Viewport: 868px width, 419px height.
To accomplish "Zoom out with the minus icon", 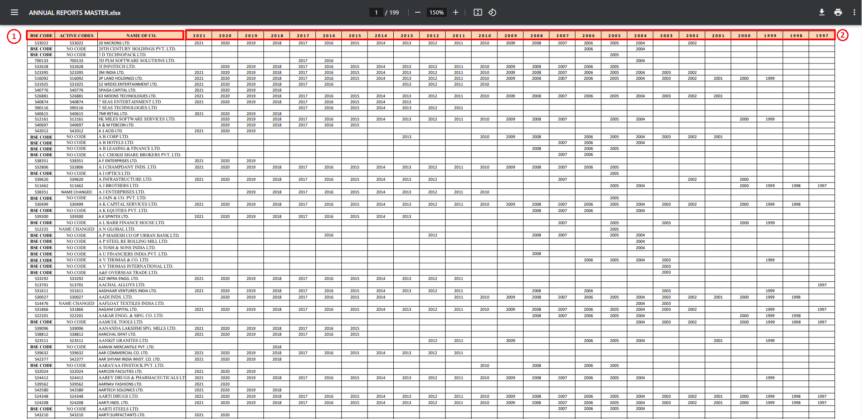I will (x=418, y=12).
